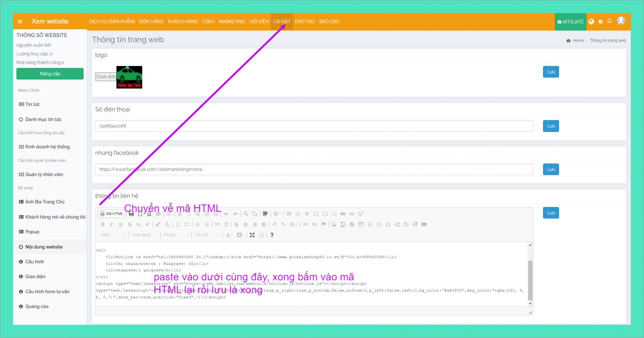The width and height of the screenshot is (644, 338).
Task: Open the MARKETING menu
Action: point(232,22)
